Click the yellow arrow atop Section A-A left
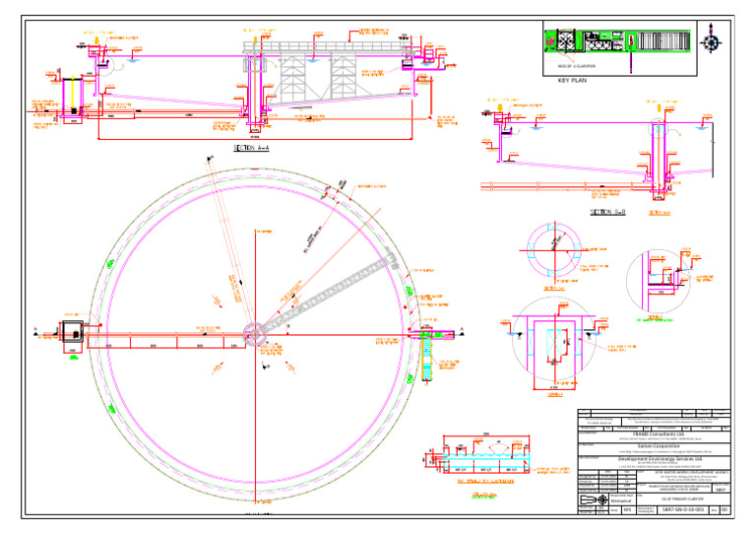The width and height of the screenshot is (756, 534). pyautogui.click(x=96, y=40)
